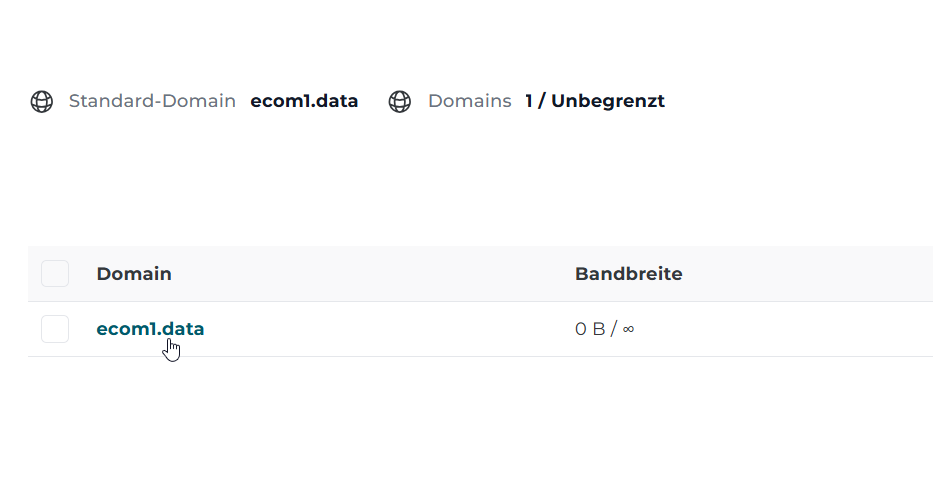Image resolution: width=933 pixels, height=479 pixels.
Task: Sort by the Domain column header
Action: pos(134,274)
